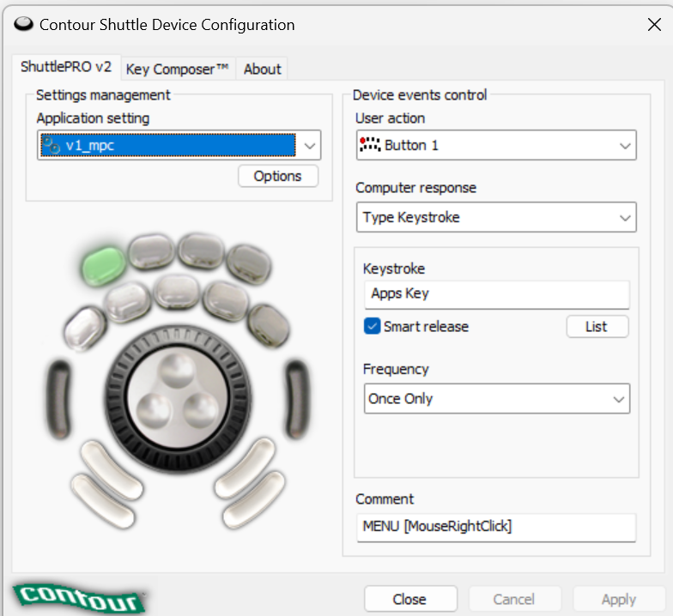Viewport: 673px width, 616px height.
Task: Select the green highlighted Button 1 on device
Action: pyautogui.click(x=103, y=266)
